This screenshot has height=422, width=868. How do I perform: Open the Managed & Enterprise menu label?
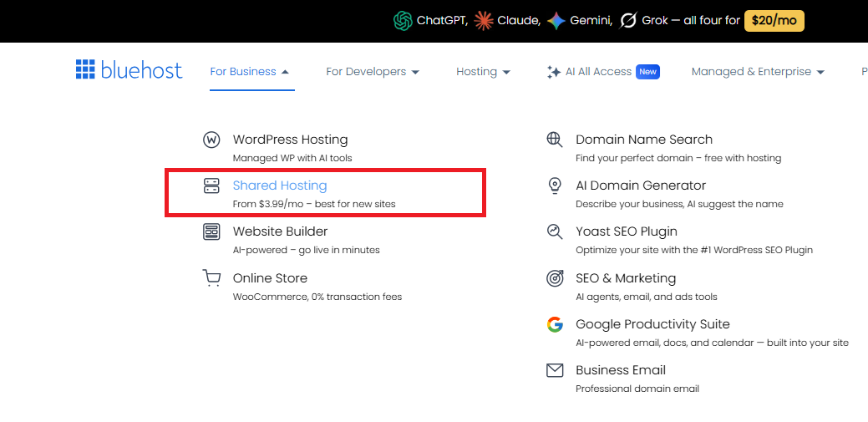click(751, 71)
